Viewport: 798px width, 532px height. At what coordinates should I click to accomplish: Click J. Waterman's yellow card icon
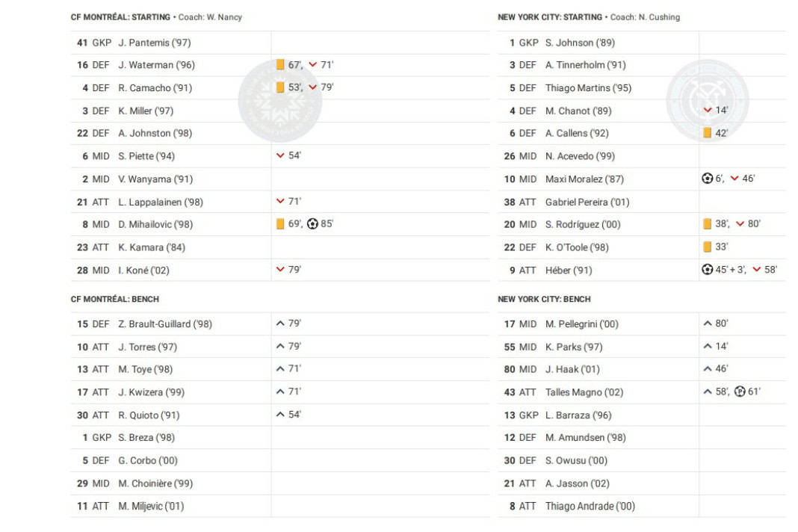click(x=280, y=65)
